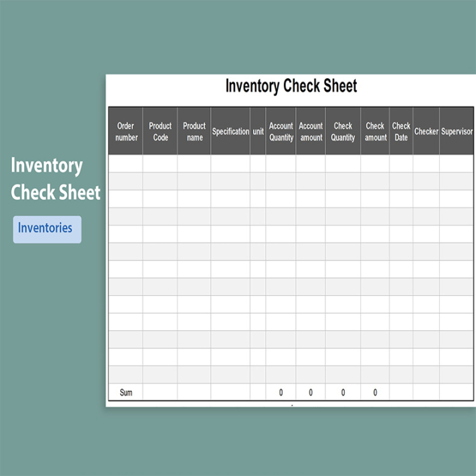Click the Product Code header cell
This screenshot has height=476, width=476.
[160, 131]
